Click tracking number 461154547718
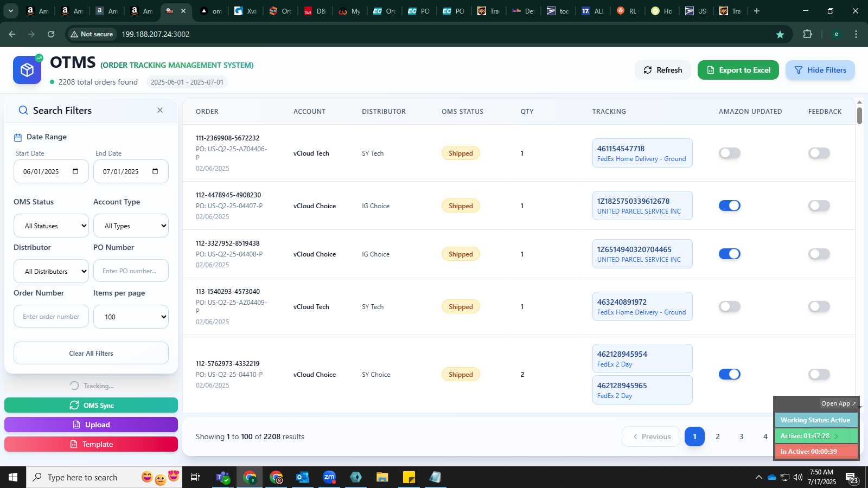Viewport: 868px width, 488px height. 621,149
